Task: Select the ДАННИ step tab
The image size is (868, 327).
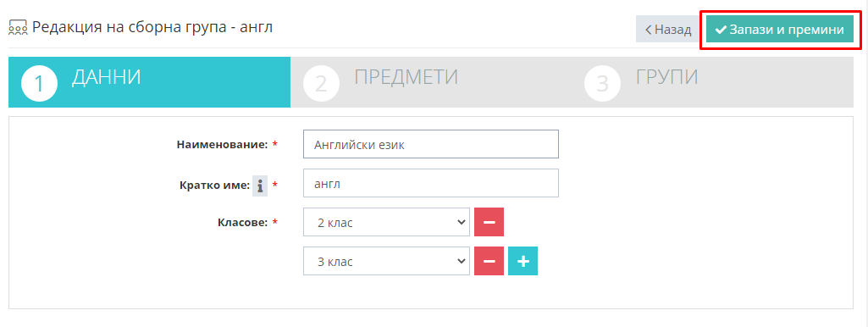Action: (149, 82)
